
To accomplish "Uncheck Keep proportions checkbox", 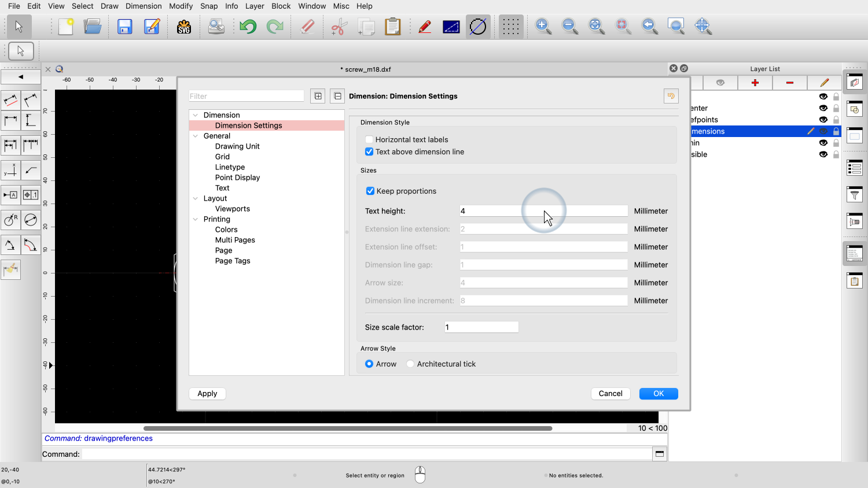I will [x=370, y=191].
